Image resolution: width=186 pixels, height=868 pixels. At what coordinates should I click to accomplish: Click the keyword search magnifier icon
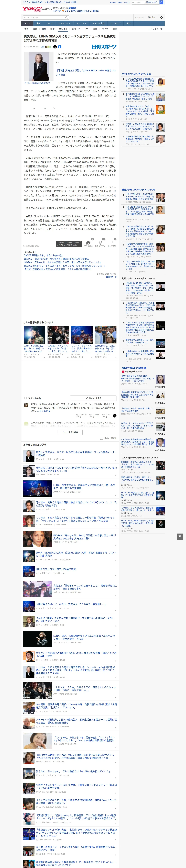pyautogui.click(x=66, y=17)
